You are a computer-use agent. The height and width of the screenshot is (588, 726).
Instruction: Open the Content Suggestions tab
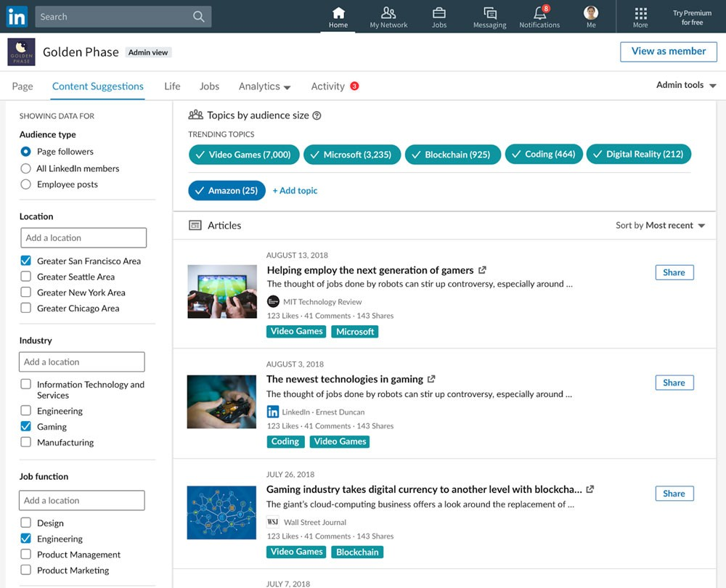click(98, 86)
